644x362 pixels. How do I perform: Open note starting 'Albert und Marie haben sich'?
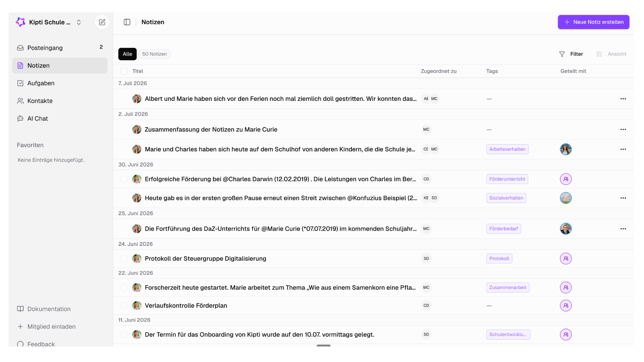(x=281, y=99)
